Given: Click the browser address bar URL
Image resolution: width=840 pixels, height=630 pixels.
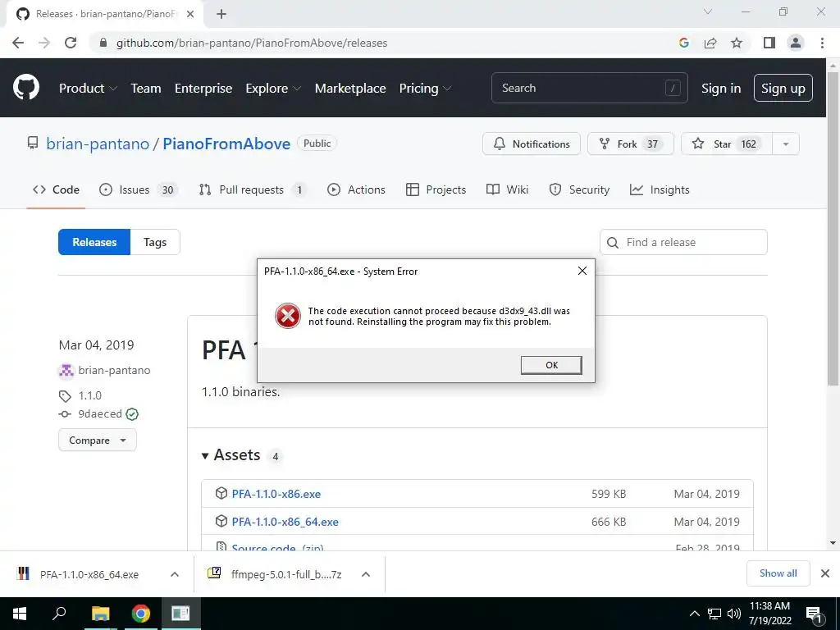Looking at the screenshot, I should (252, 43).
